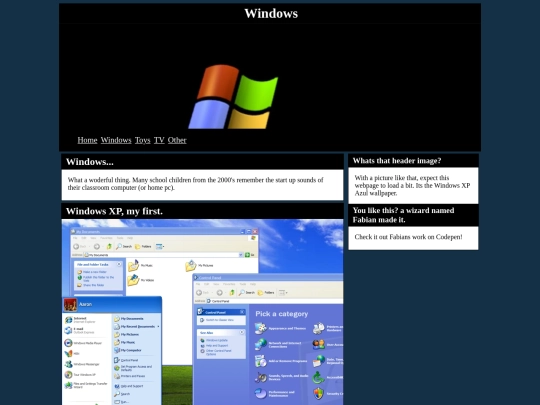
Task: Open the Home navigation link
Action: 87,140
